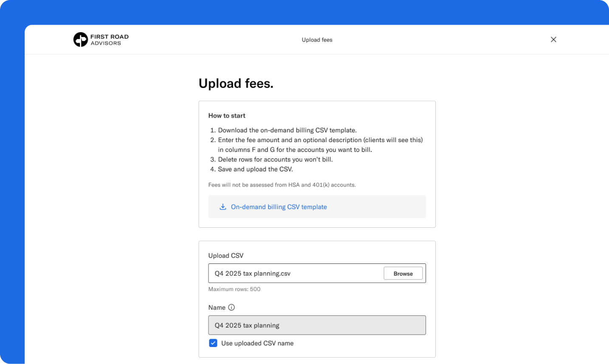Click the X icon to close Upload fees
609x364 pixels.
pos(553,39)
